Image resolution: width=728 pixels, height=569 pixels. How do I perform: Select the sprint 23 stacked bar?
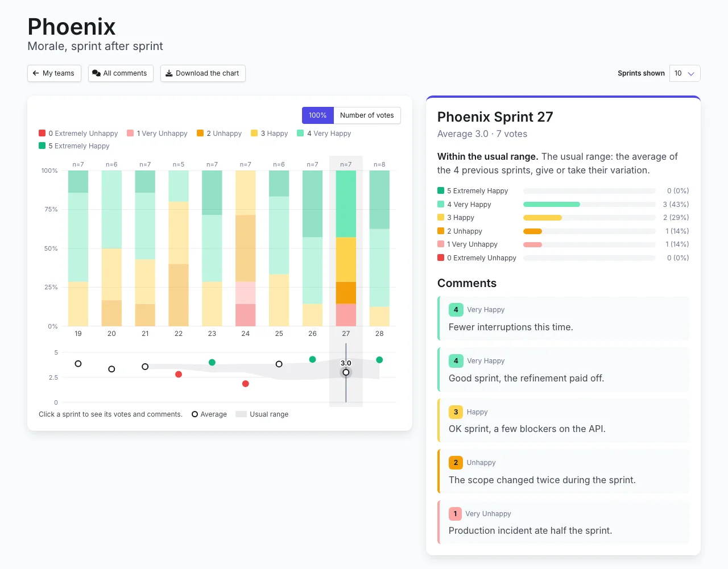(x=212, y=248)
